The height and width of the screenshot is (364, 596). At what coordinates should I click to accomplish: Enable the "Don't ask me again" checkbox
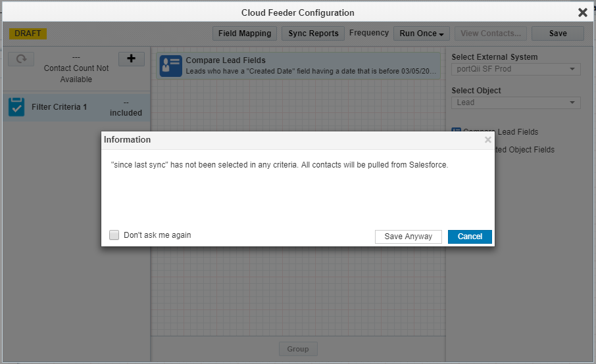(x=114, y=235)
